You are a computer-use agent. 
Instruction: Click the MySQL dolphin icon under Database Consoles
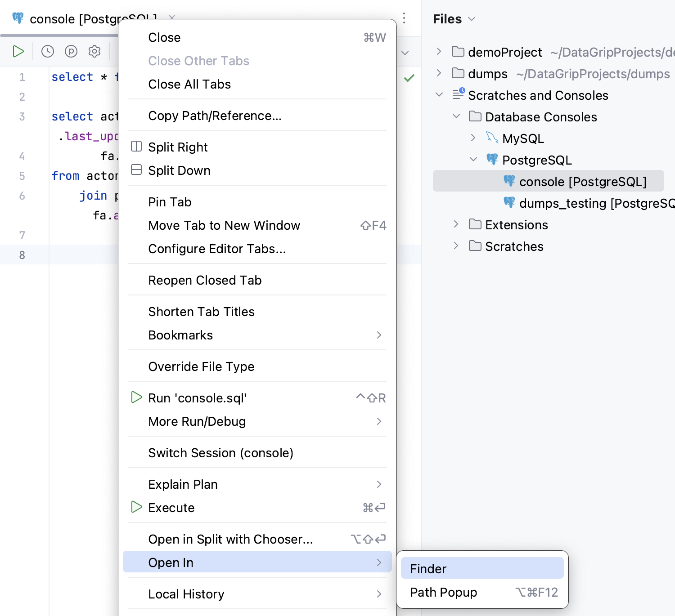491,138
